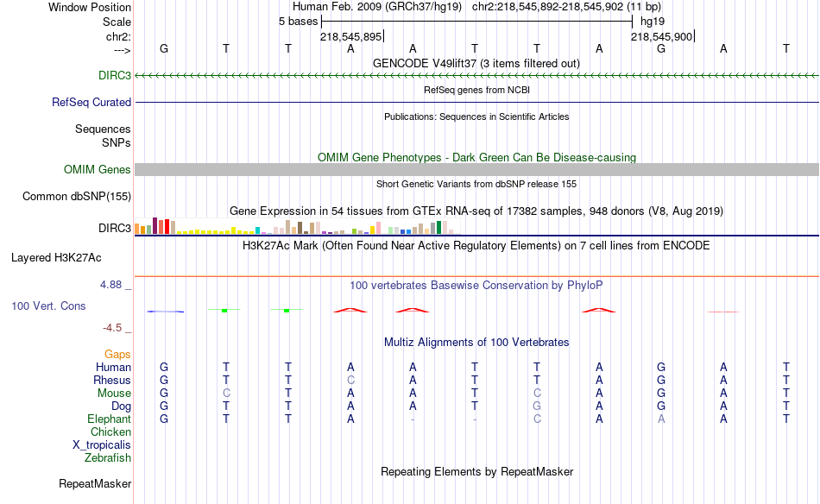Image resolution: width=820 pixels, height=504 pixels.
Task: Click the DIRC3 intron line with arrows
Action: pyautogui.click(x=476, y=76)
